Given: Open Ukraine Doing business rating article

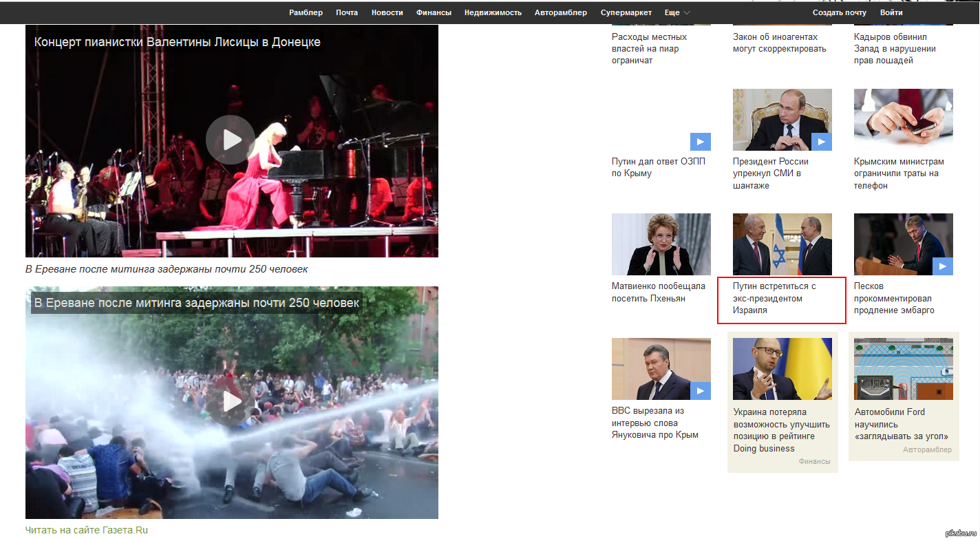Looking at the screenshot, I should 781,430.
